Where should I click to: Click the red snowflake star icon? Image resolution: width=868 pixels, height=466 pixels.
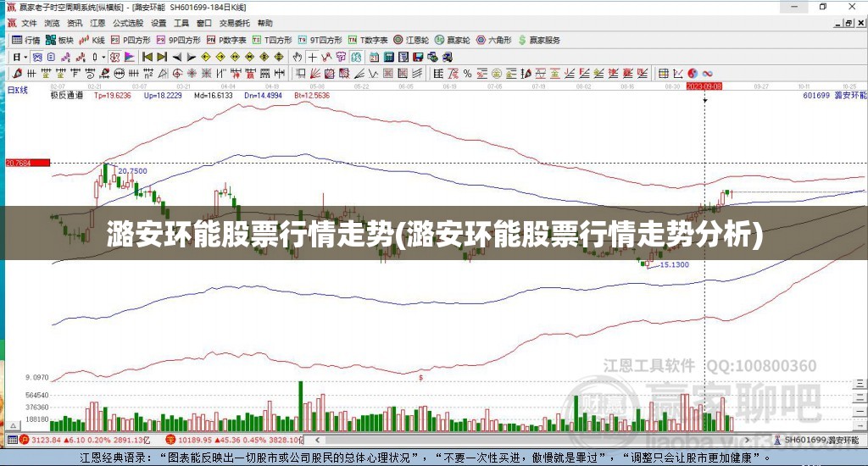[x=192, y=73]
